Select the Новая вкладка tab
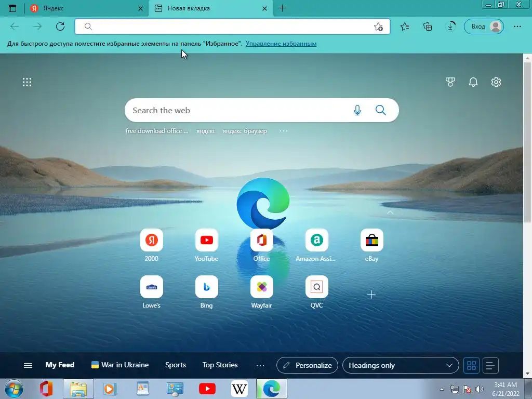 [210, 8]
